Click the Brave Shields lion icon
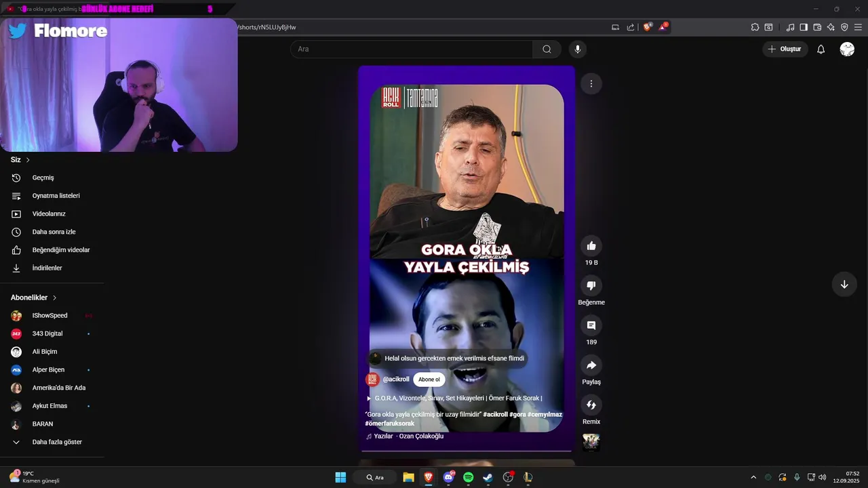Viewport: 868px width, 488px height. pos(647,27)
